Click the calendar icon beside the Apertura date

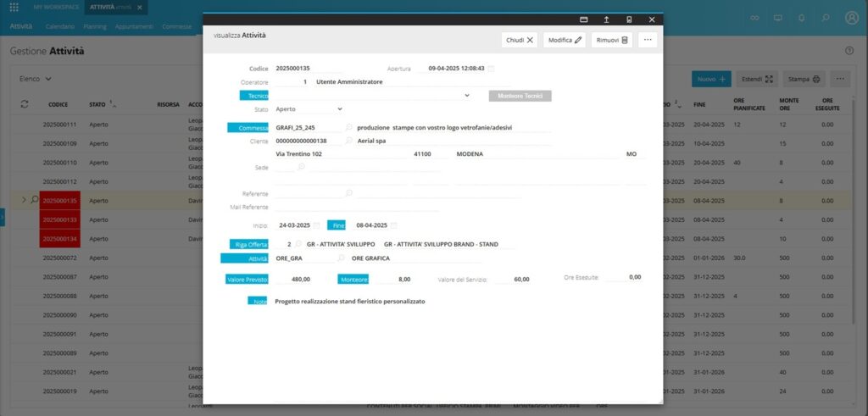pos(492,69)
